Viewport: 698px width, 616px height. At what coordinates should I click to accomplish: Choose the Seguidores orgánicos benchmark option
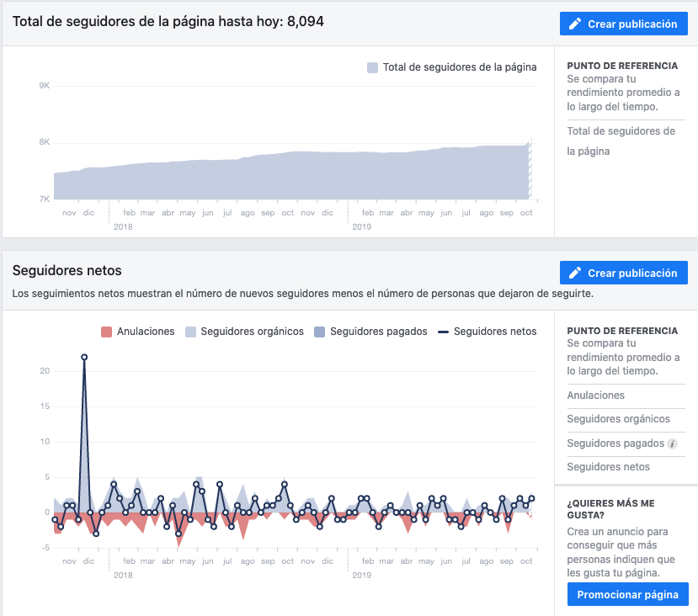(619, 419)
